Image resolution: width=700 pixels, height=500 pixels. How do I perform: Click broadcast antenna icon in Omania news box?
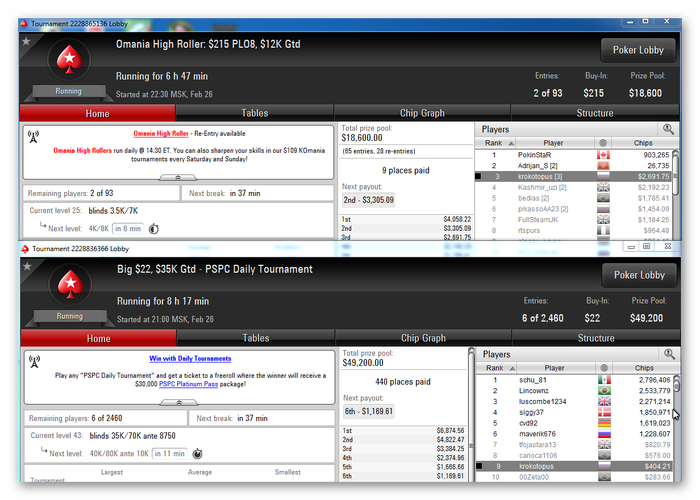[x=33, y=137]
